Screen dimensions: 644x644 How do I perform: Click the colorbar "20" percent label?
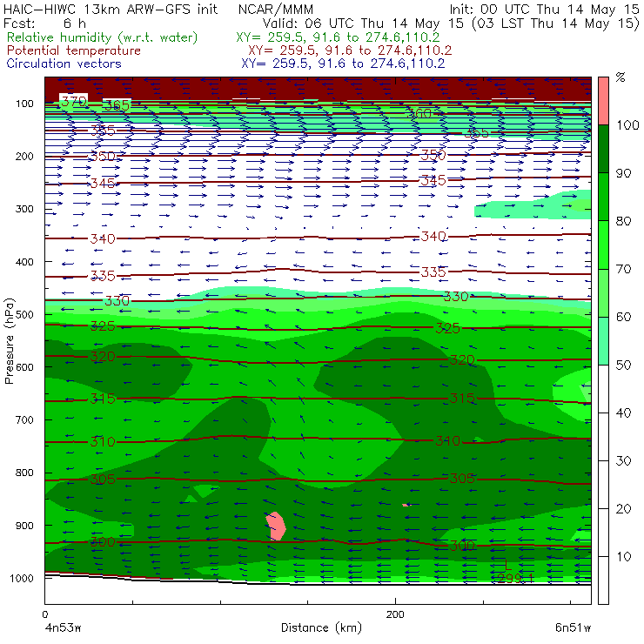coord(623,508)
